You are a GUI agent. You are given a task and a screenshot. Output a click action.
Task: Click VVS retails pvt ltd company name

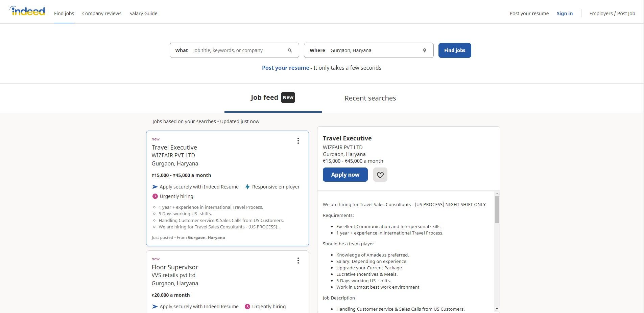click(x=173, y=275)
